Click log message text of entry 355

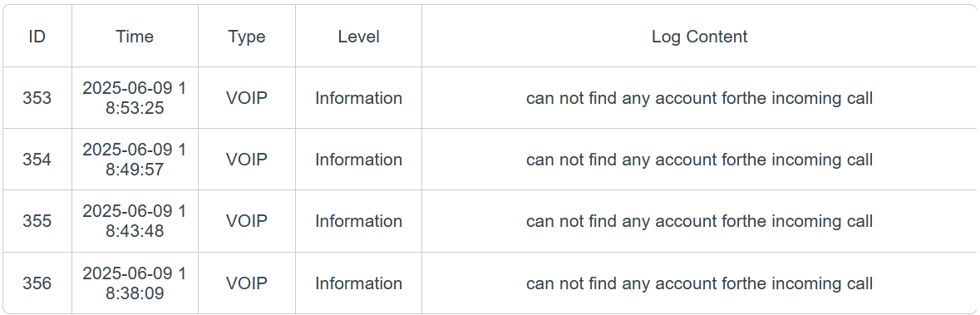pos(699,221)
